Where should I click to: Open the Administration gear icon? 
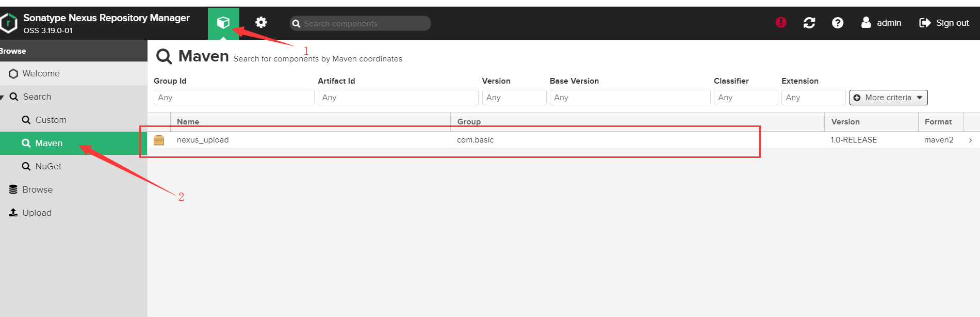coord(261,23)
